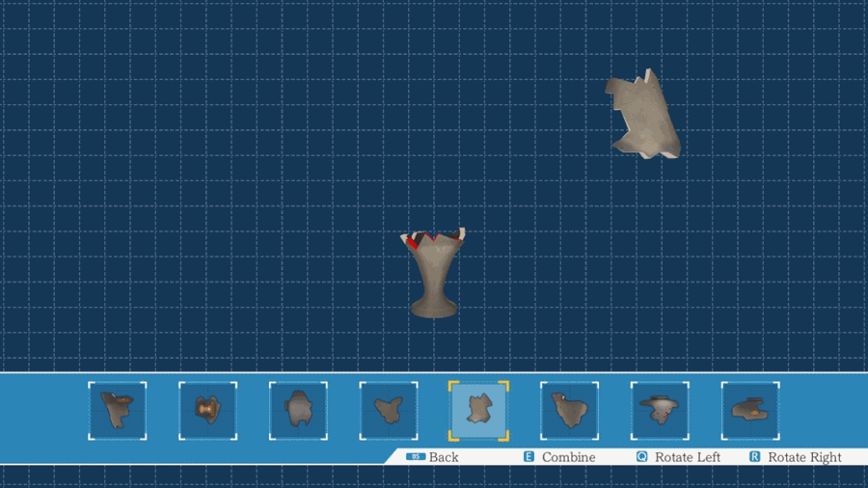Select the fourth small triangular shard
This screenshot has height=488, width=868.
389,411
